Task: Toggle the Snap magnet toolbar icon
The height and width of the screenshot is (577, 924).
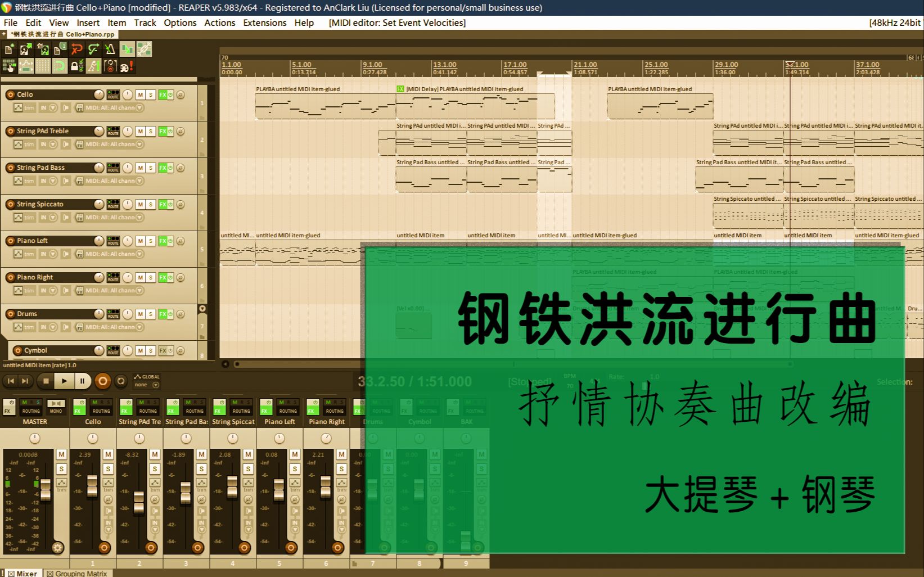Action: [60, 66]
